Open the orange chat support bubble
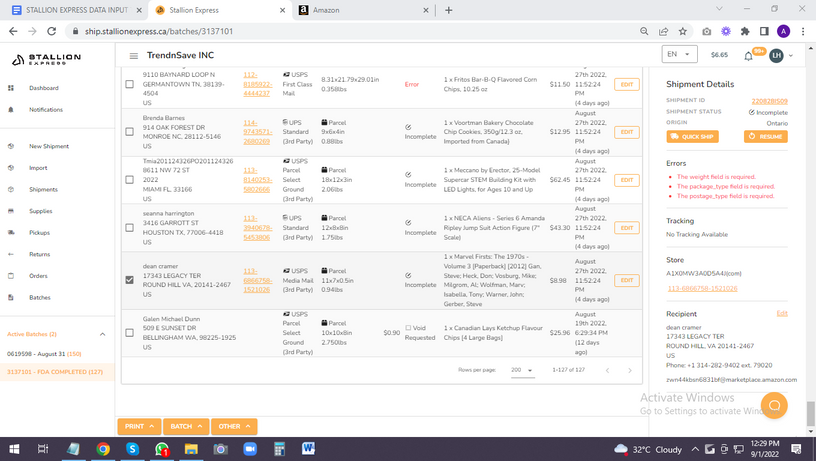 (x=775, y=406)
